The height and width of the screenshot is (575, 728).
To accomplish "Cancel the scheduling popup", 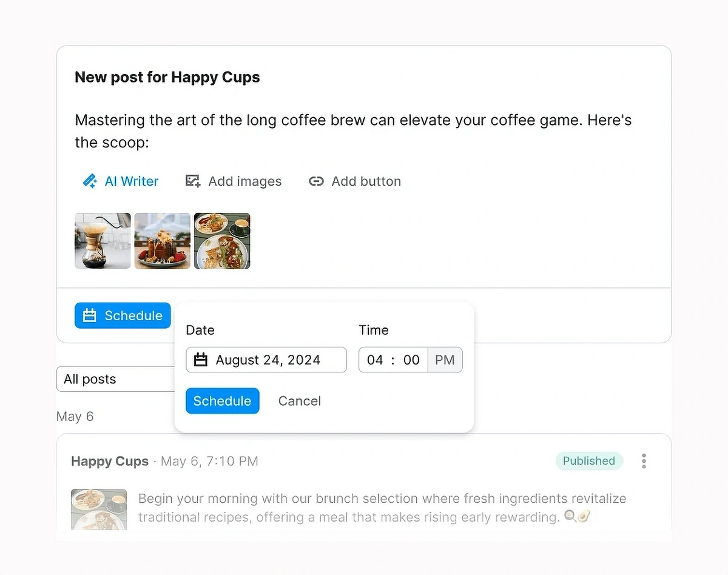I will coord(300,401).
